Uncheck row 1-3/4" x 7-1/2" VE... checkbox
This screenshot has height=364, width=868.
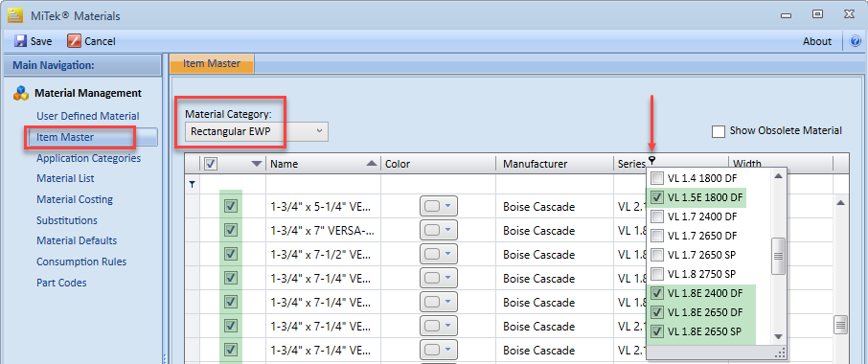tap(231, 255)
